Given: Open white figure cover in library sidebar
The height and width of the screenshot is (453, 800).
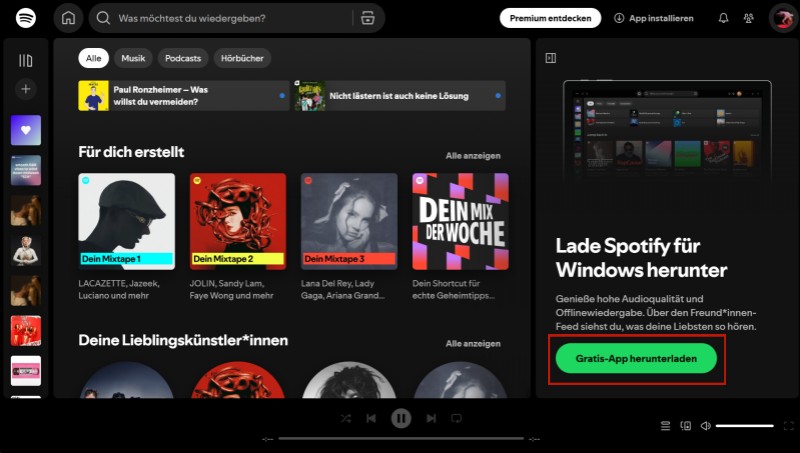Looking at the screenshot, I should pos(26,250).
